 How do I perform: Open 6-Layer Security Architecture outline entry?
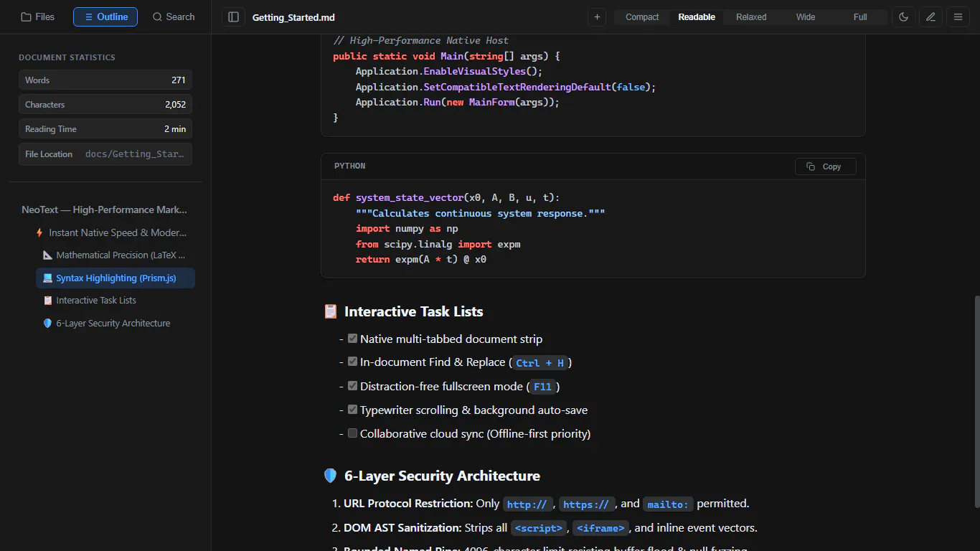click(116, 324)
